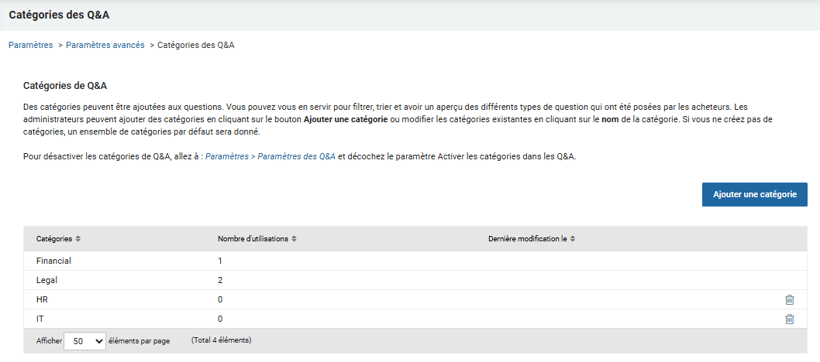Sort by Nombre d'utilisations column arrows
Screen dimensions: 820x362
[294, 239]
